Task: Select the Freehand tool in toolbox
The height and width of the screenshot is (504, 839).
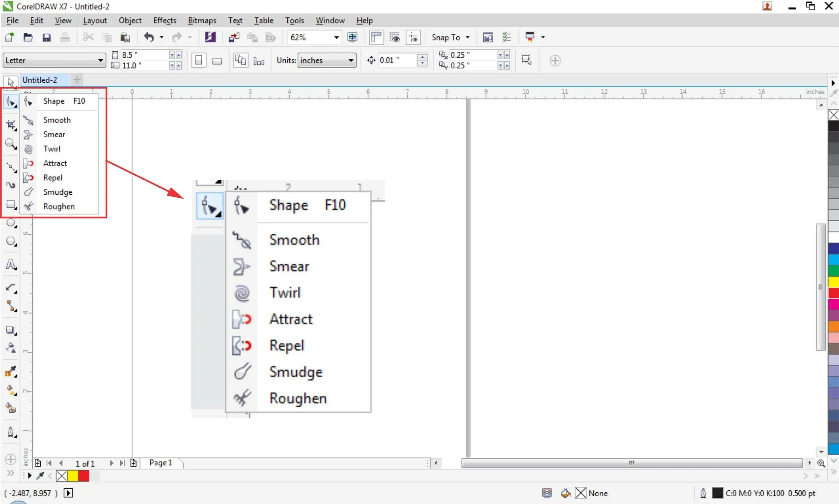Action: 11,167
